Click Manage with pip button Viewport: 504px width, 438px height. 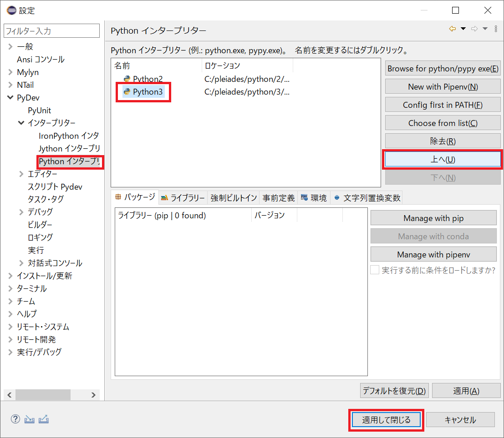[433, 218]
